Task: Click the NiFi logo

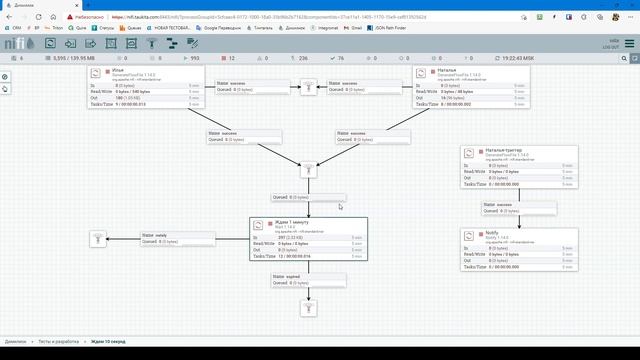Action: pyautogui.click(x=19, y=43)
